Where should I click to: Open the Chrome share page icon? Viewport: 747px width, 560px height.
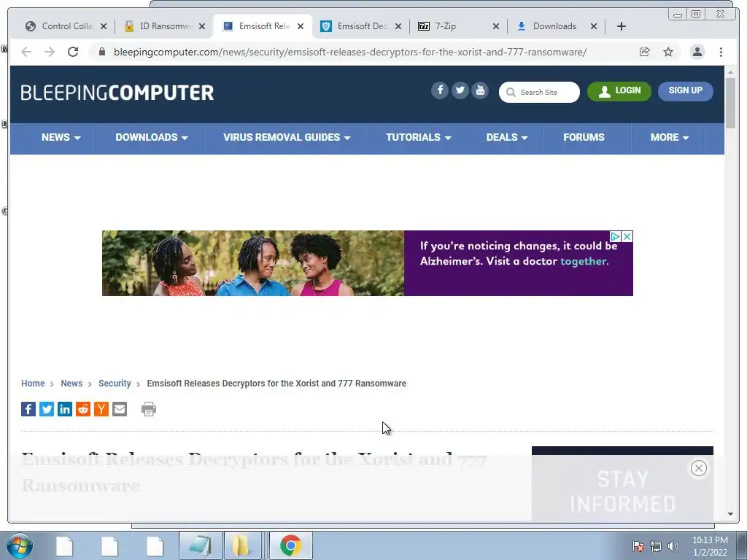(645, 52)
